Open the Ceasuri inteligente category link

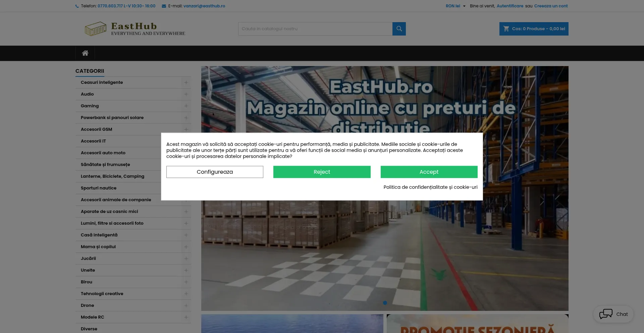pyautogui.click(x=102, y=82)
